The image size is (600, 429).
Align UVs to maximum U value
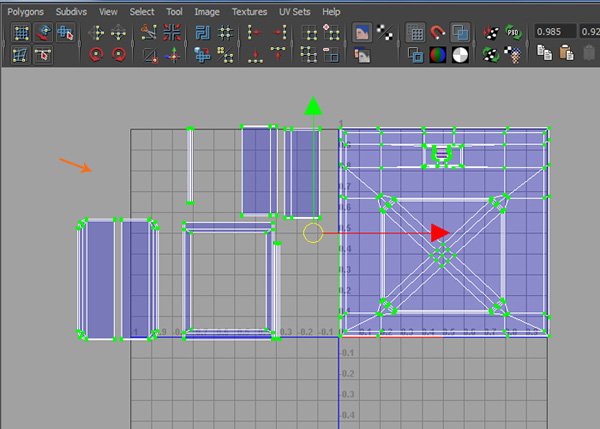click(x=279, y=33)
